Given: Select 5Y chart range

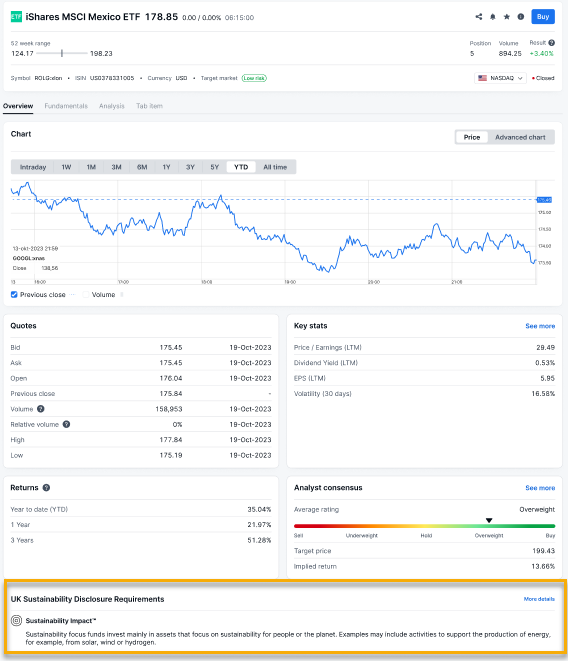Looking at the screenshot, I should (215, 167).
